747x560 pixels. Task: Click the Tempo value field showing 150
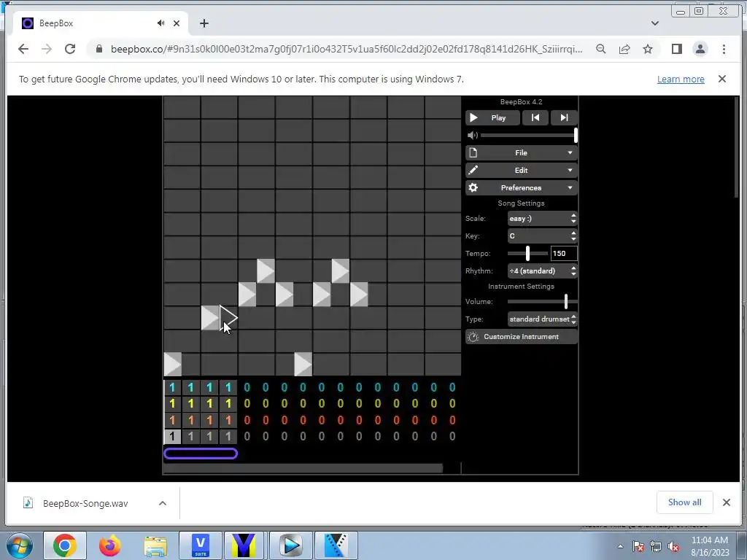pyautogui.click(x=564, y=253)
